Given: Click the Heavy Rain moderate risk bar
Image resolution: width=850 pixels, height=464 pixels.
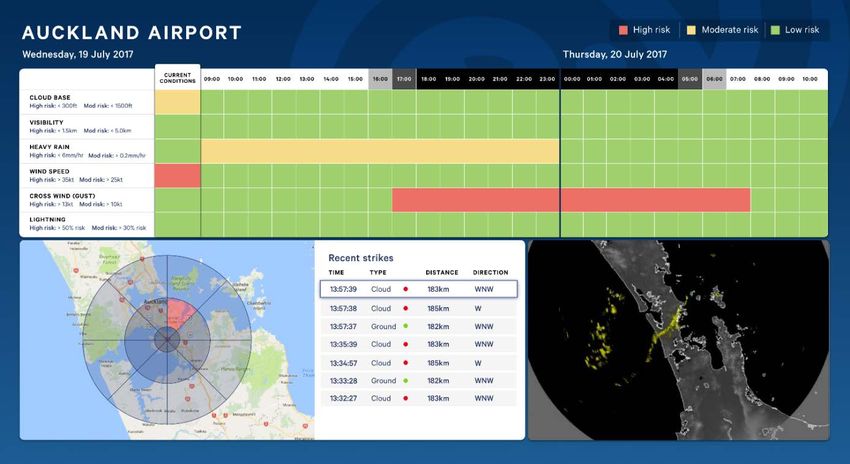Looking at the screenshot, I should (380, 151).
